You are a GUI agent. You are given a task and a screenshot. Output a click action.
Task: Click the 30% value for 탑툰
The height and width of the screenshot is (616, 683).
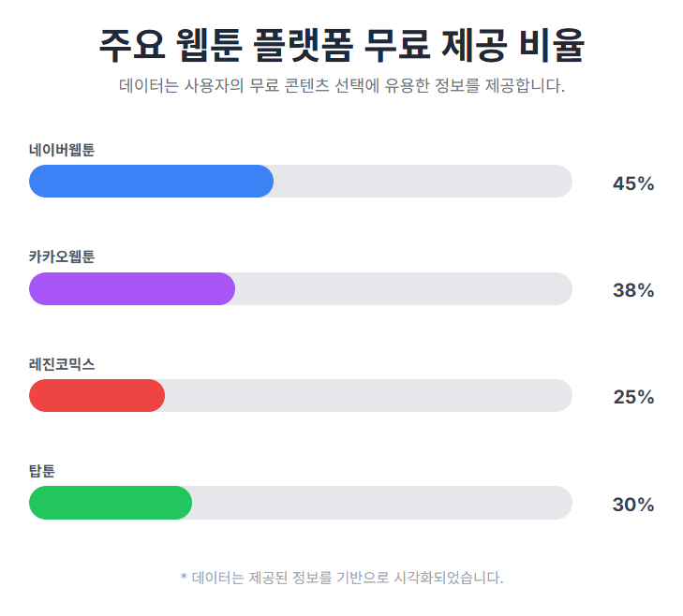click(633, 505)
